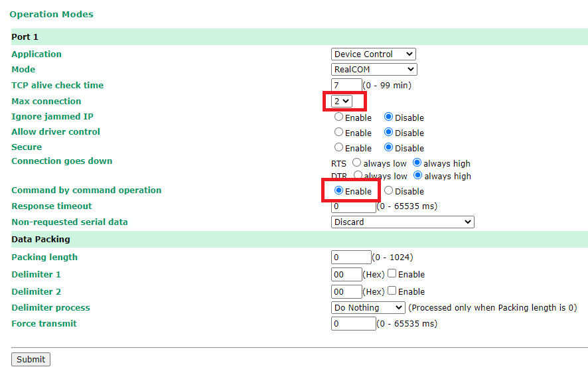Click the Response timeout input field
This screenshot has height=373, width=588.
click(x=353, y=206)
